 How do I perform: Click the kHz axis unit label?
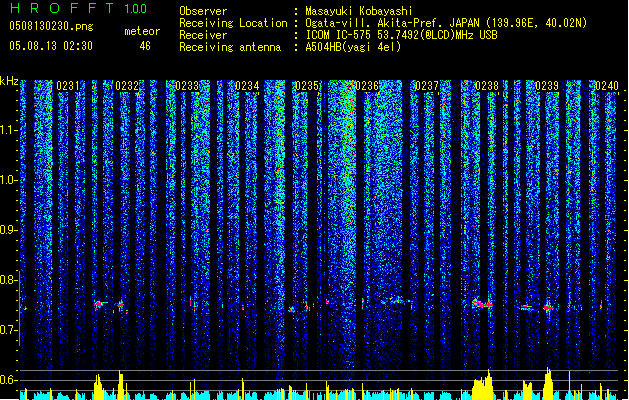[9, 81]
